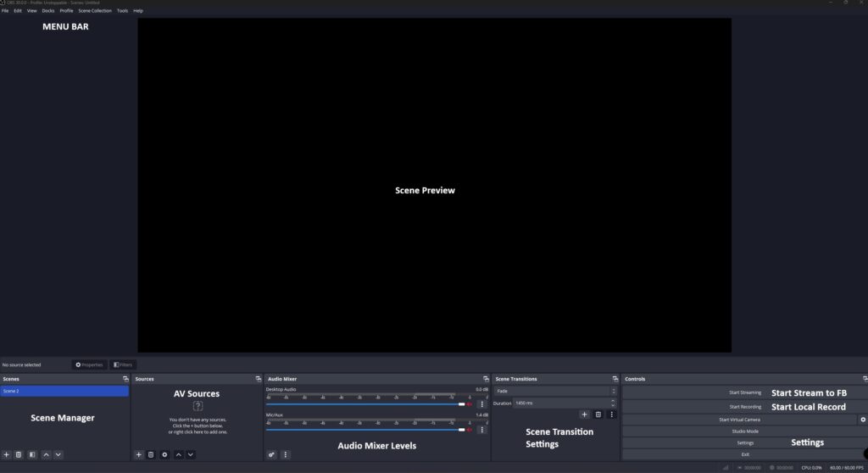This screenshot has width=868, height=473.
Task: Undock the Scenes panel with its float icon
Action: [125, 379]
